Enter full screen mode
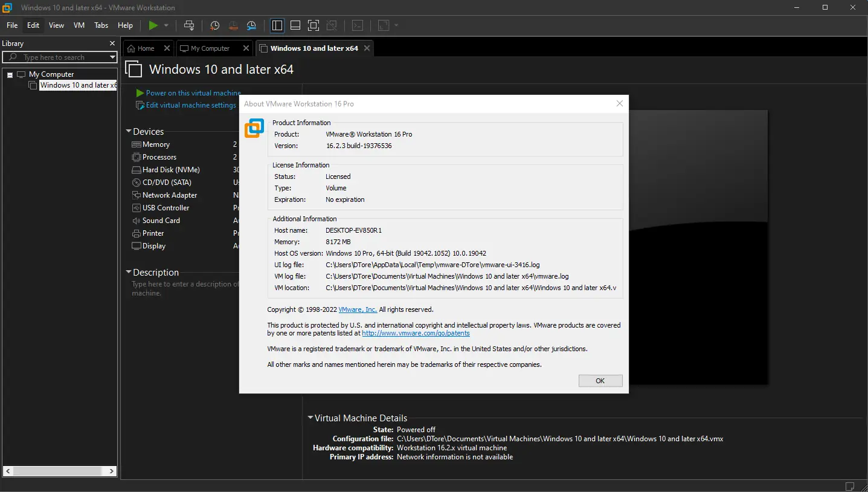 313,25
